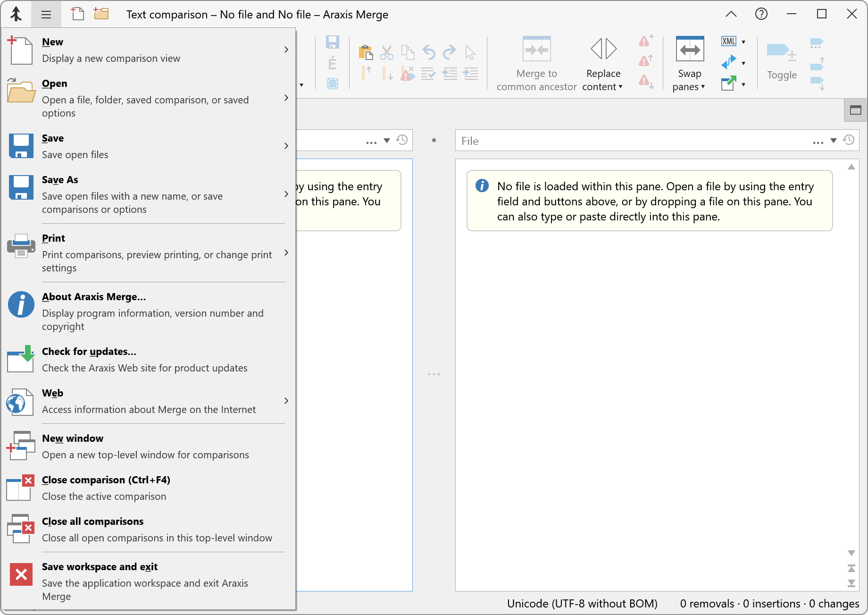868x615 pixels.
Task: Click the Swap panes icon
Action: (689, 49)
